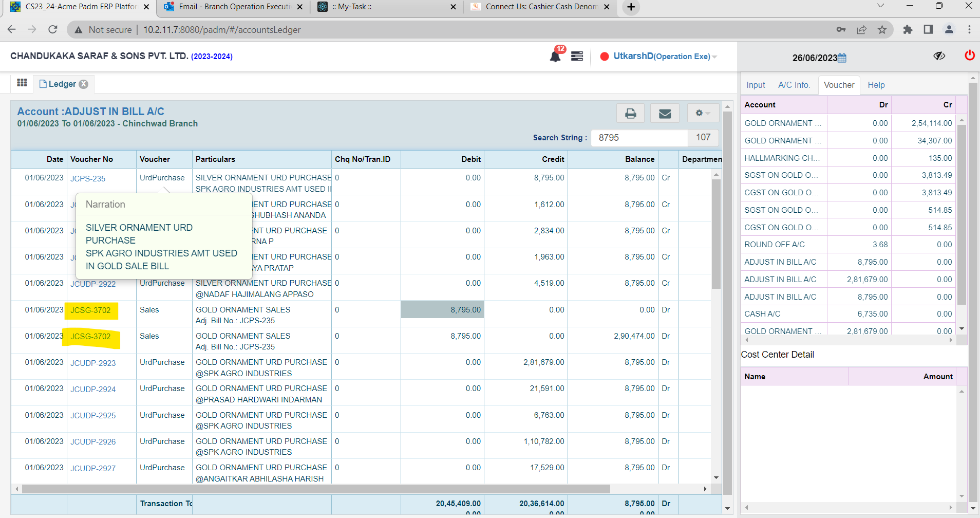Go back in browser history
980x518 pixels.
tap(11, 30)
